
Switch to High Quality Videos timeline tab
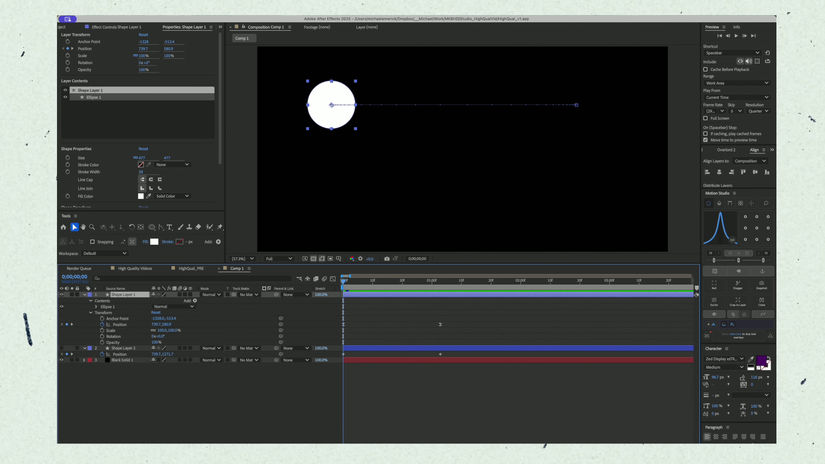(x=135, y=268)
